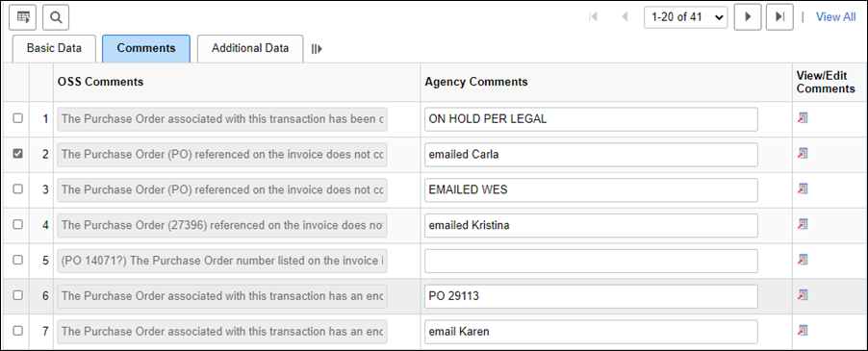Viewport: 868px width, 351px height.
Task: Select the Comments tab
Action: pos(146,49)
